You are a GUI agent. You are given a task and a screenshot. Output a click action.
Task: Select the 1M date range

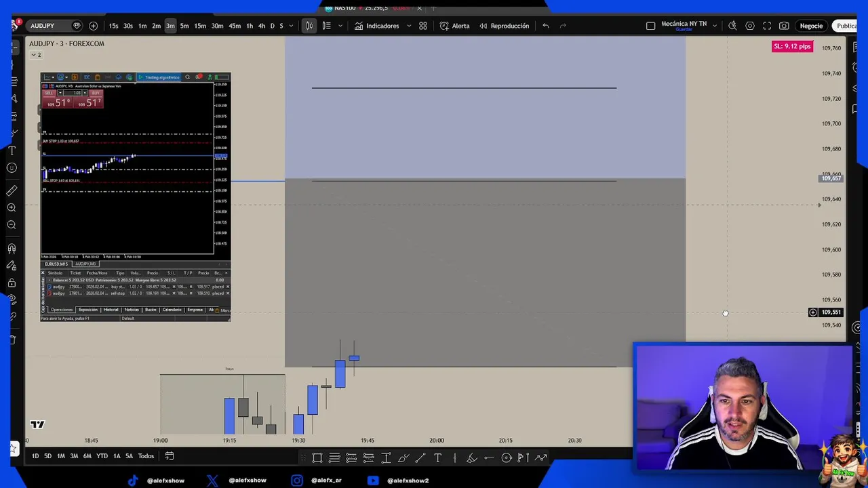click(x=60, y=456)
